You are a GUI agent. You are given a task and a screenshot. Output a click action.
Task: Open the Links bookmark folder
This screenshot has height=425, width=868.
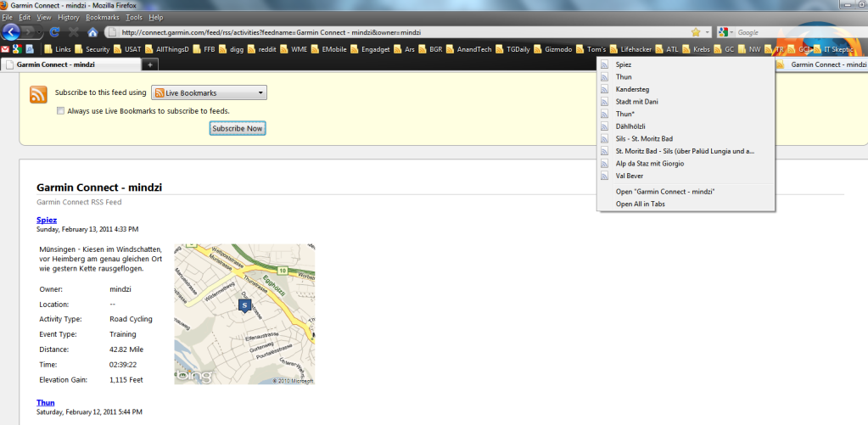tap(57, 49)
